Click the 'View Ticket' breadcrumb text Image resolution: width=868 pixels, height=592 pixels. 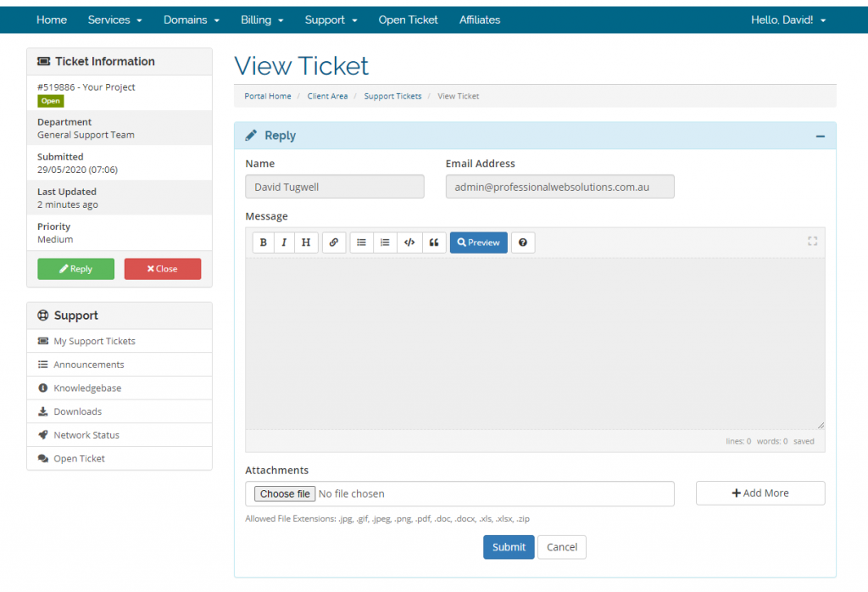click(x=459, y=97)
